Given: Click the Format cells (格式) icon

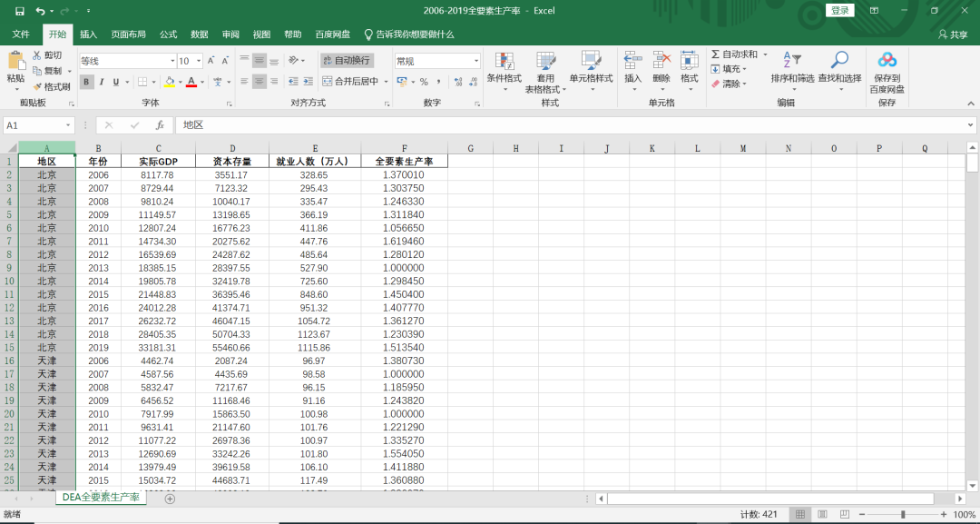Looking at the screenshot, I should pos(690,61).
